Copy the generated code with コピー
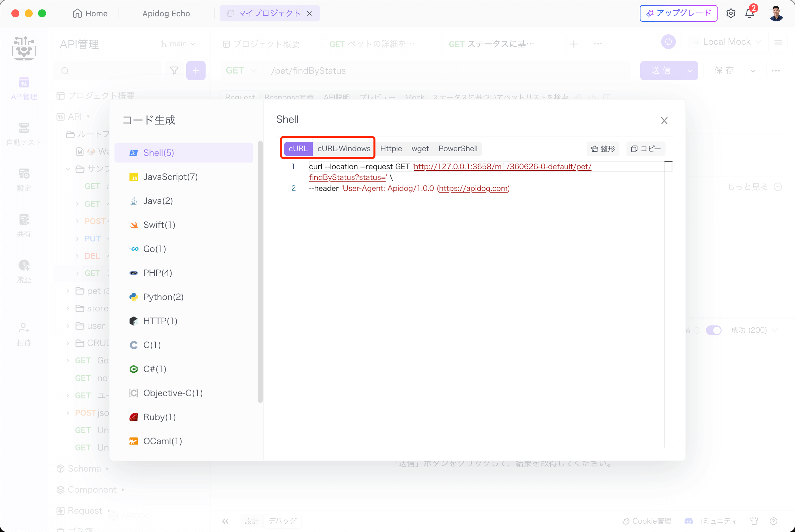The width and height of the screenshot is (795, 532). [x=646, y=149]
